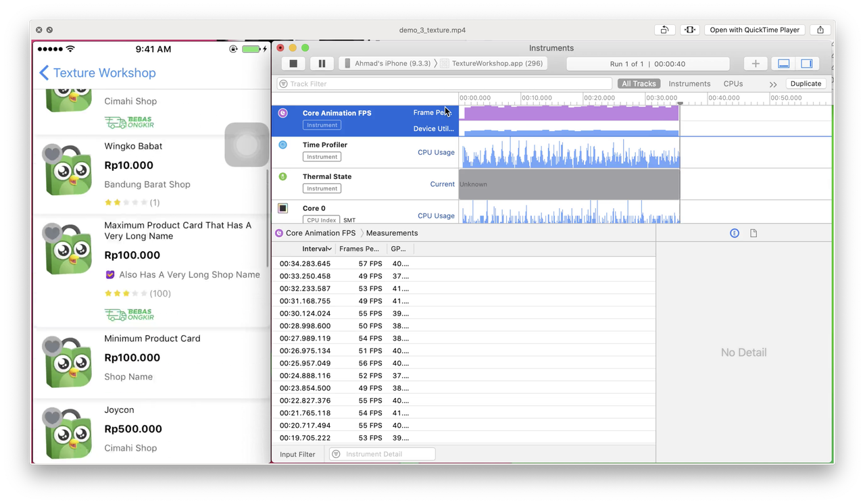Screen dimensions: 865x504
Task: Toggle wishlist heart on Maximum Product Card
Action: point(52,232)
